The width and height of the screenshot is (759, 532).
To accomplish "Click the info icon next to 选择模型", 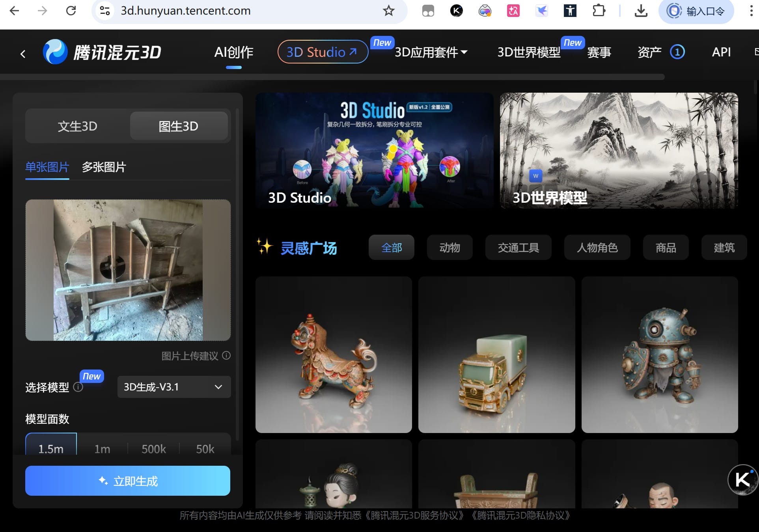I will click(x=78, y=387).
